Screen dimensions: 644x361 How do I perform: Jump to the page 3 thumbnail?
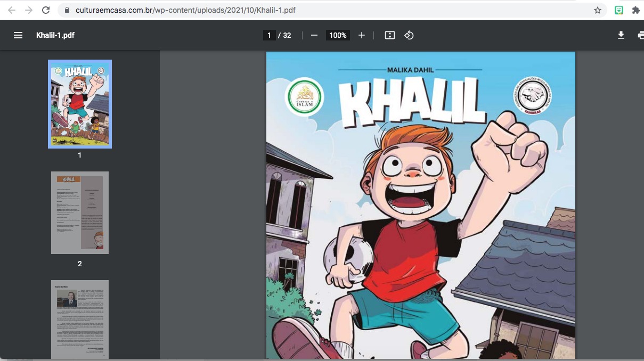coord(80,321)
